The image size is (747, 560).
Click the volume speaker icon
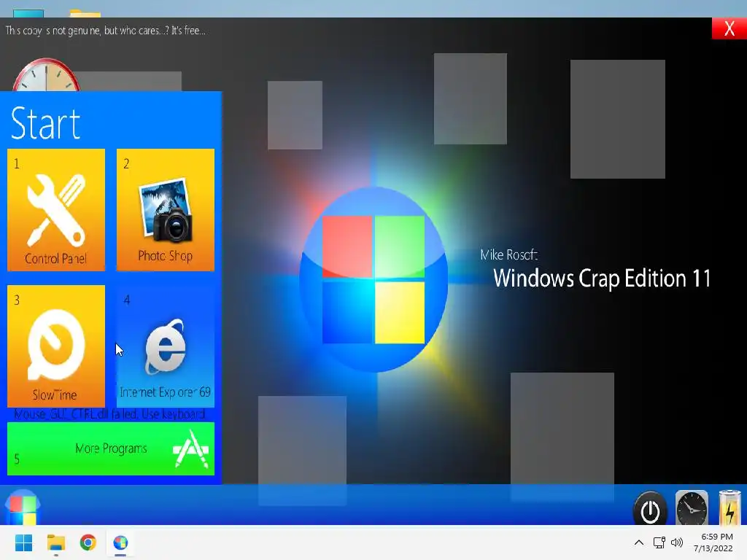[x=676, y=542]
